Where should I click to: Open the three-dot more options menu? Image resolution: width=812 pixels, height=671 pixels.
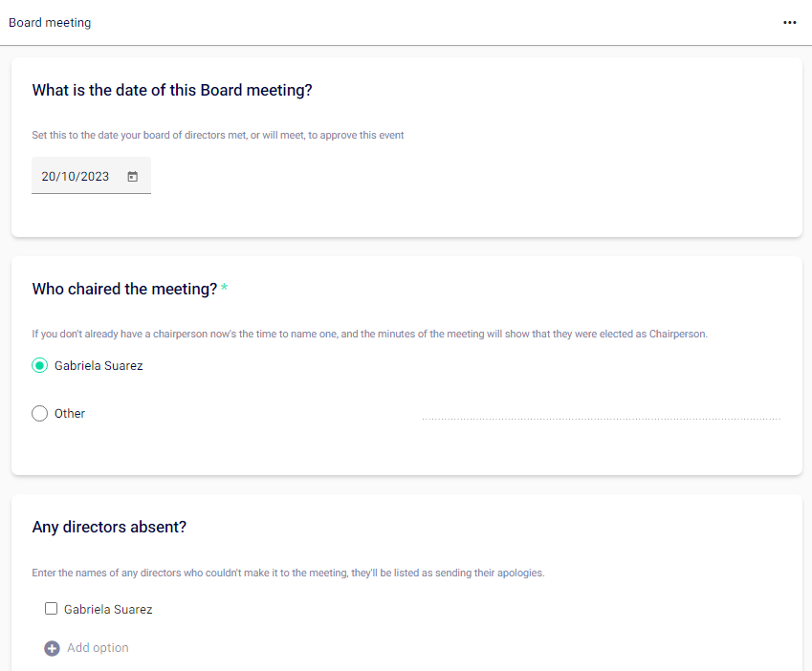click(x=789, y=23)
